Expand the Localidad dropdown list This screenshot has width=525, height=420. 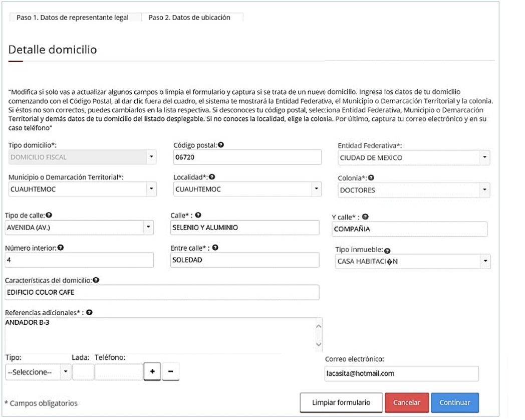(x=247, y=189)
